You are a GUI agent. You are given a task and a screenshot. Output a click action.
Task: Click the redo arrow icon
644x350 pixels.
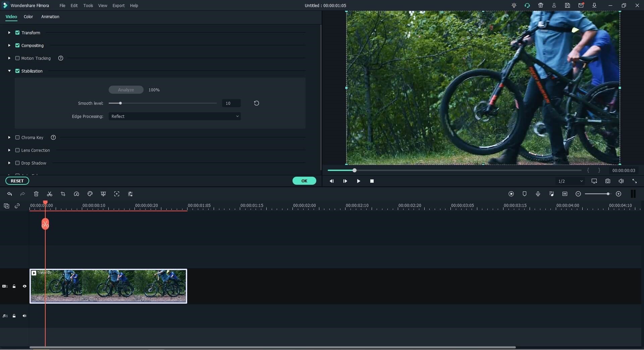[x=22, y=194]
